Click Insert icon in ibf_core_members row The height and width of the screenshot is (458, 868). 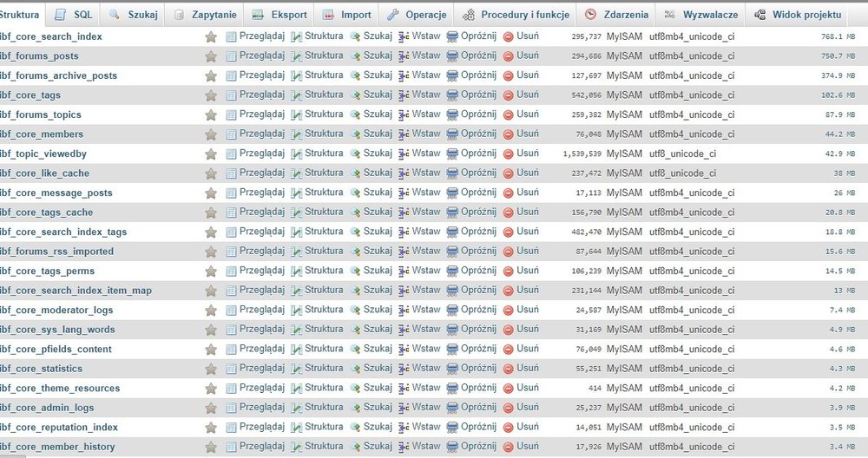pos(404,134)
